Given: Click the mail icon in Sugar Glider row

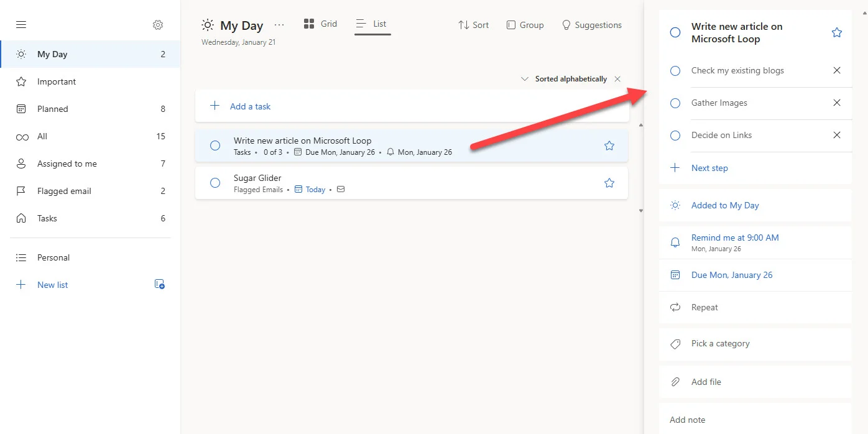Looking at the screenshot, I should (x=341, y=190).
